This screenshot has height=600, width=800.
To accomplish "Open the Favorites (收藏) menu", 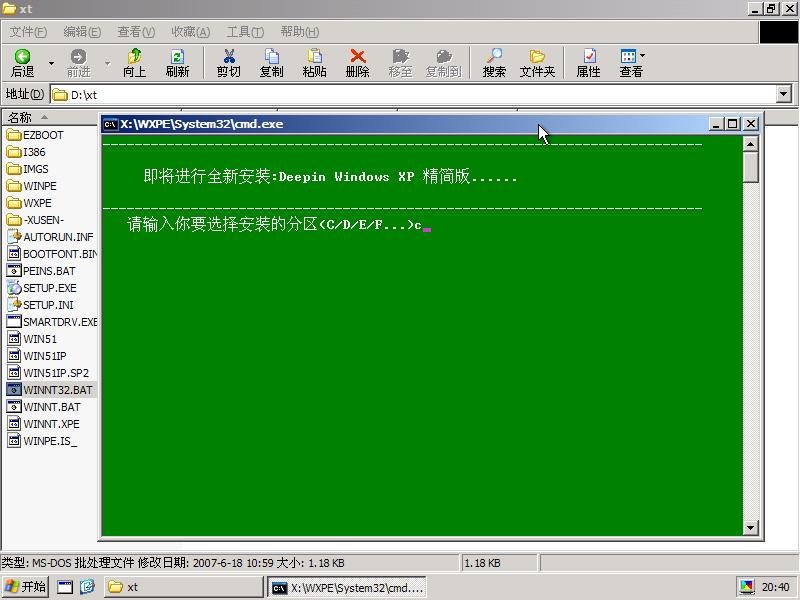I will (191, 32).
